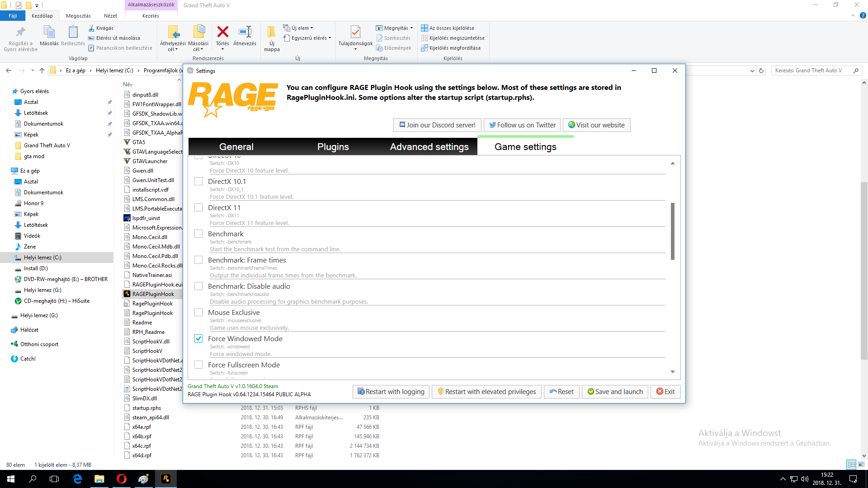This screenshot has height=488, width=868.
Task: Uncheck the Force Windowed Mode checkbox
Action: pos(198,338)
